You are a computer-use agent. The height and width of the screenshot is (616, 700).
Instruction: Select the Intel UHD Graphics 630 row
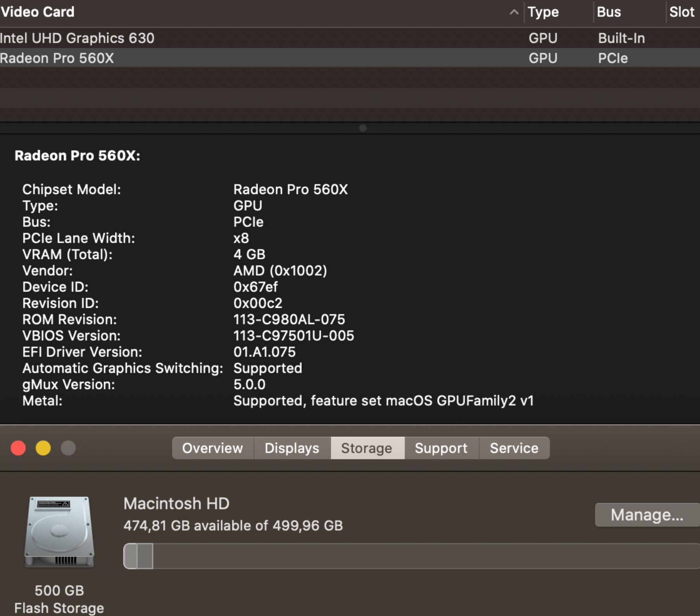coord(350,38)
